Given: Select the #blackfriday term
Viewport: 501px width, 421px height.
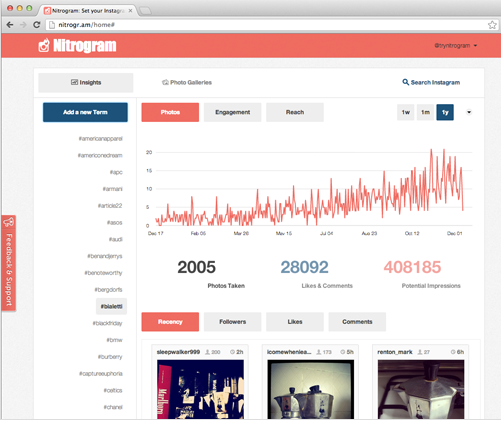Looking at the screenshot, I should tap(107, 323).
